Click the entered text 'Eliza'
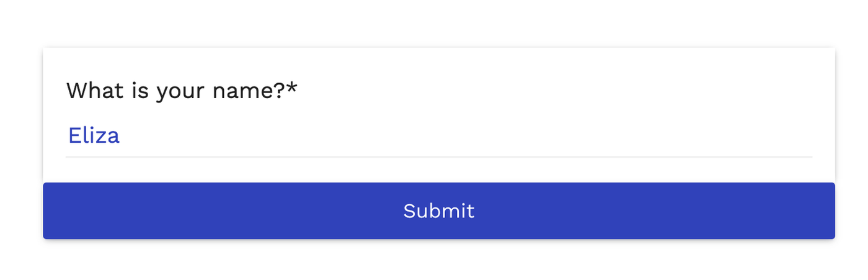The height and width of the screenshot is (280, 868). [94, 135]
